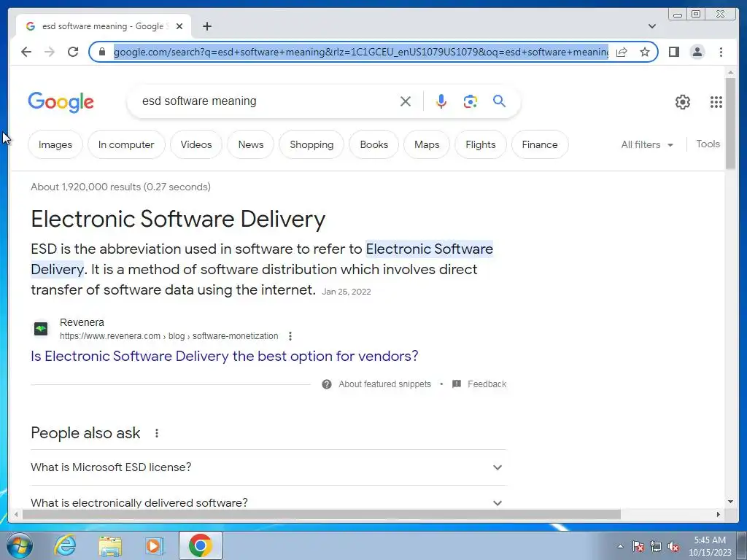Open Windows Explorer from the taskbar
Viewport: 747px width, 560px height.
click(x=110, y=545)
